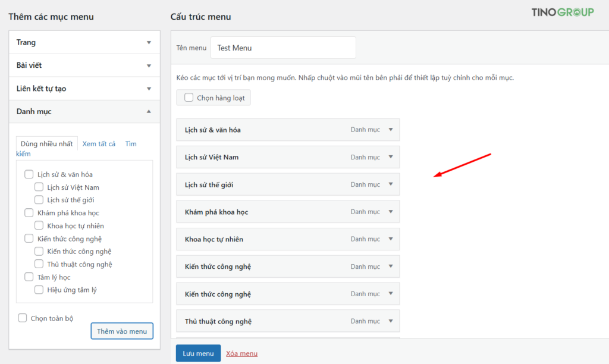Select the Thủ thuật công nghệ menu item title
Screen dimensions: 609x364
click(218, 321)
